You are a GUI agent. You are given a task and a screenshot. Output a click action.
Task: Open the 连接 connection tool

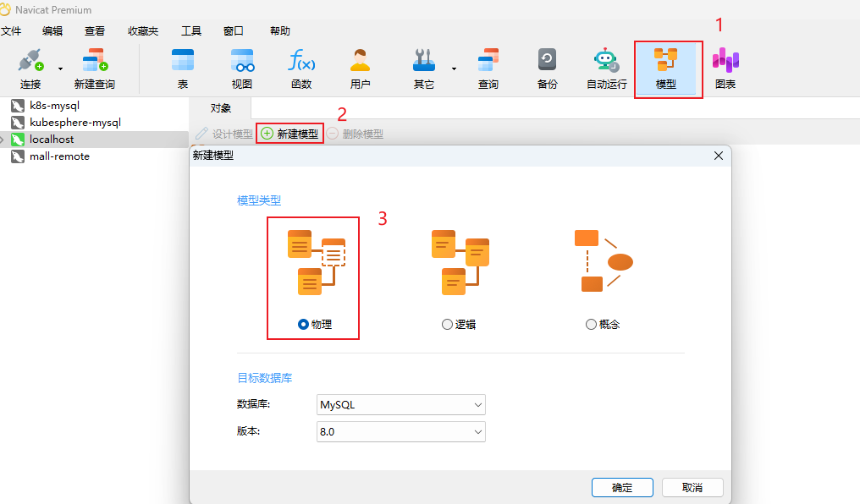tap(30, 68)
